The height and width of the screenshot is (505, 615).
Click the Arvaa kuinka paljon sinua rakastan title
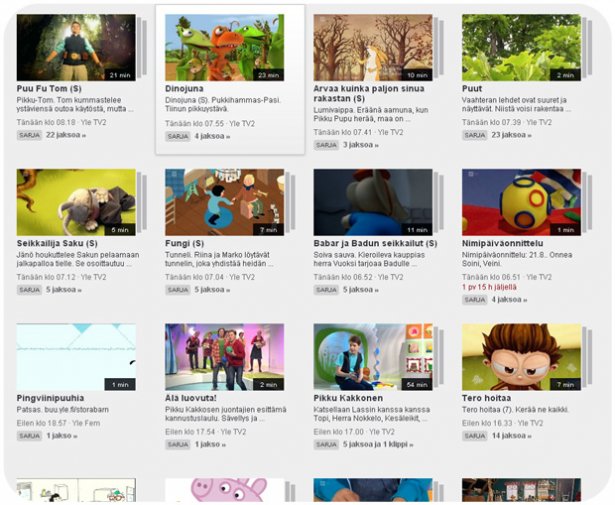click(x=369, y=93)
